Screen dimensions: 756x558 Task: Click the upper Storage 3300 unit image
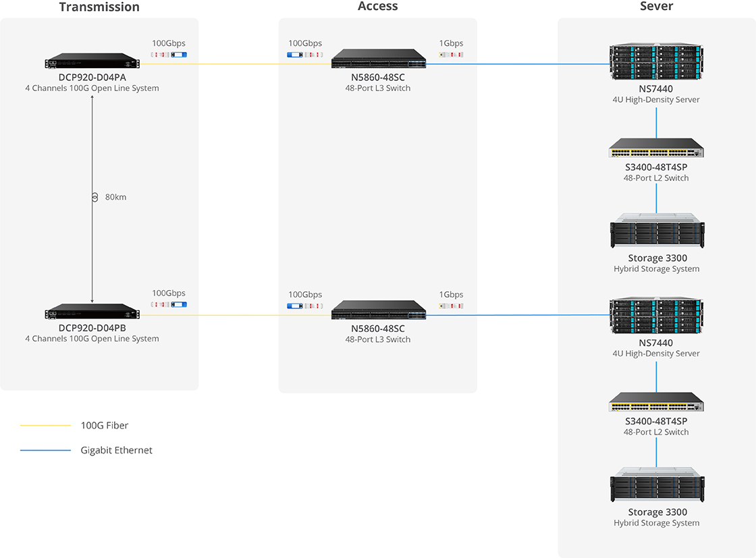click(x=656, y=231)
